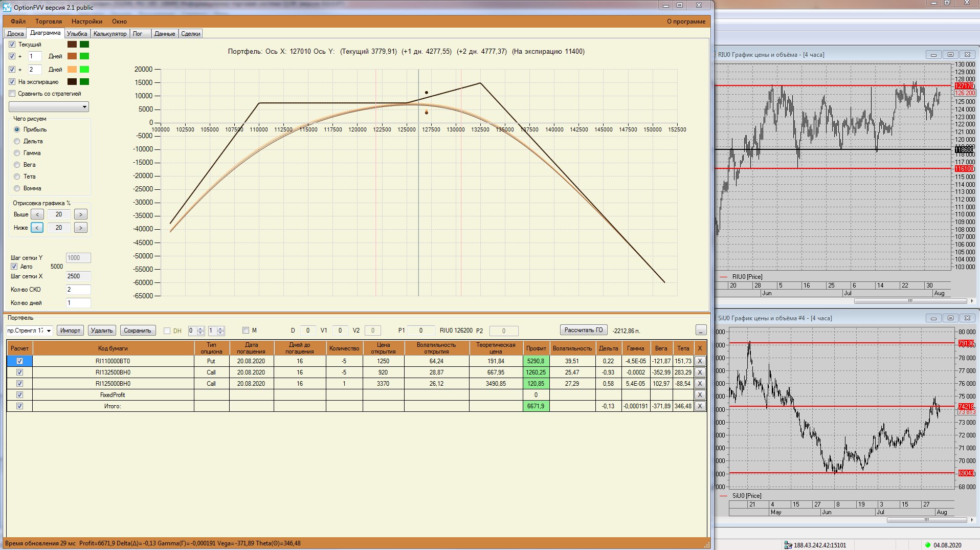Select the Гамма radio button
Screen dimensions: 980x550
point(17,153)
